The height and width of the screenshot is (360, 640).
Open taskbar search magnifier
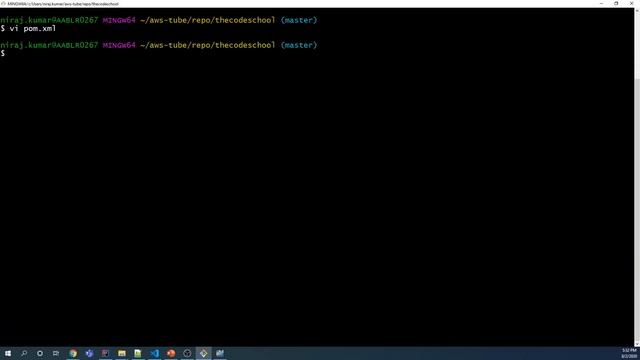[x=24, y=353]
